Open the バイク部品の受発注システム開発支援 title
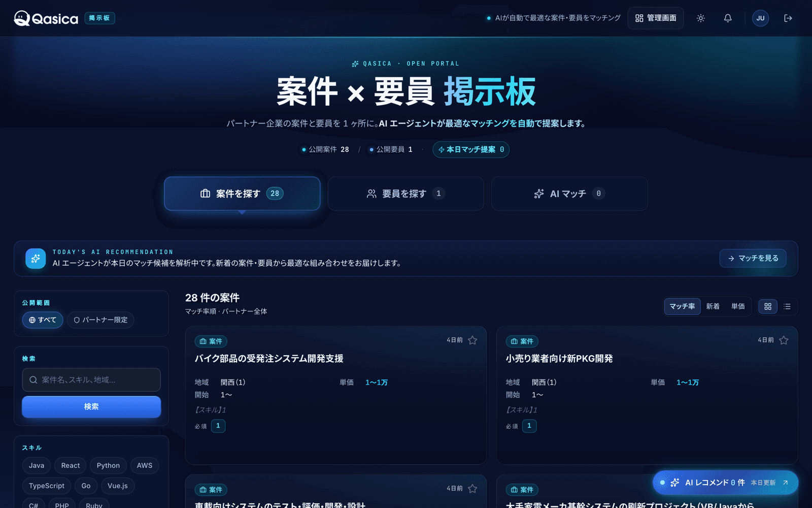 [269, 359]
